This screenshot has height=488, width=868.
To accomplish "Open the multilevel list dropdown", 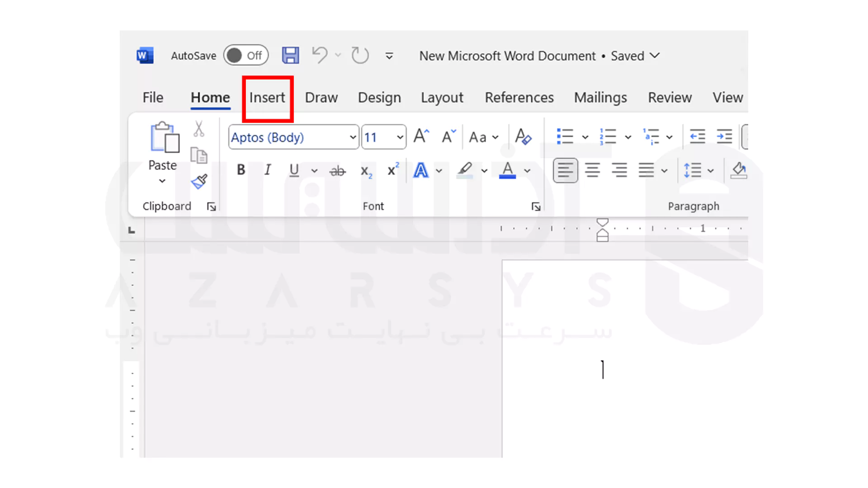I will pos(670,137).
